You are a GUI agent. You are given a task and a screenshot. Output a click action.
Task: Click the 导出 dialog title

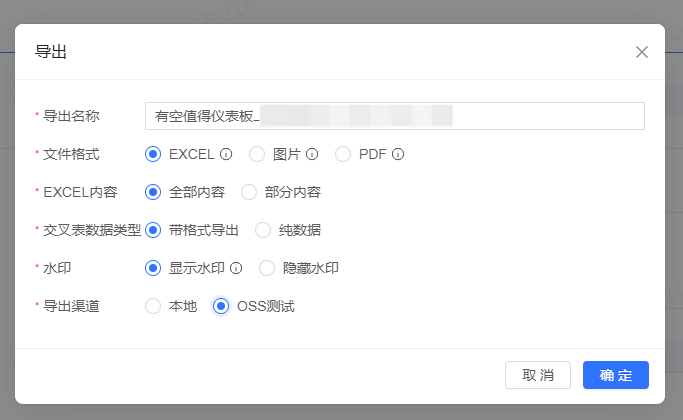pos(51,52)
